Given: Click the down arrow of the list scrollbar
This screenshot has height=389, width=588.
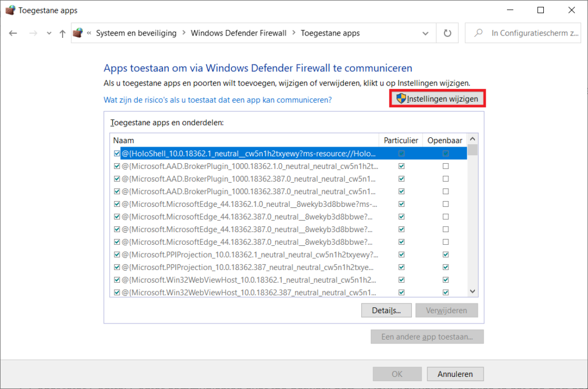Looking at the screenshot, I should [472, 291].
